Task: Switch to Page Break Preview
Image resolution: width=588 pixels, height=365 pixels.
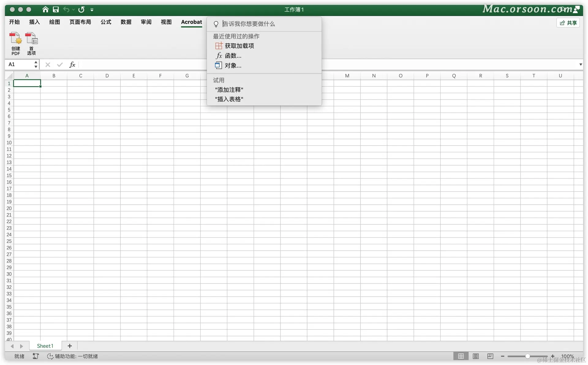Action: (490, 356)
